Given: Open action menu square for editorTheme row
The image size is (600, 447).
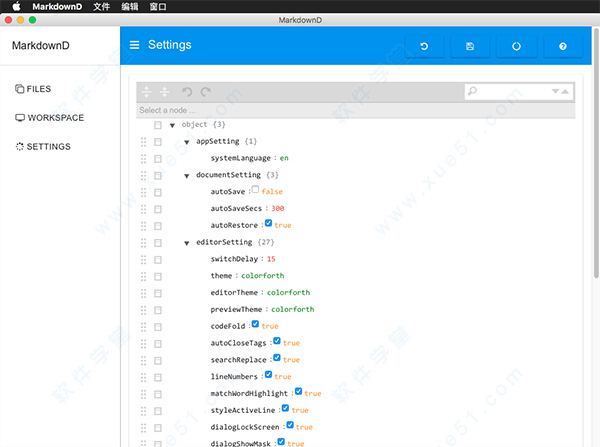Looking at the screenshot, I should (158, 294).
